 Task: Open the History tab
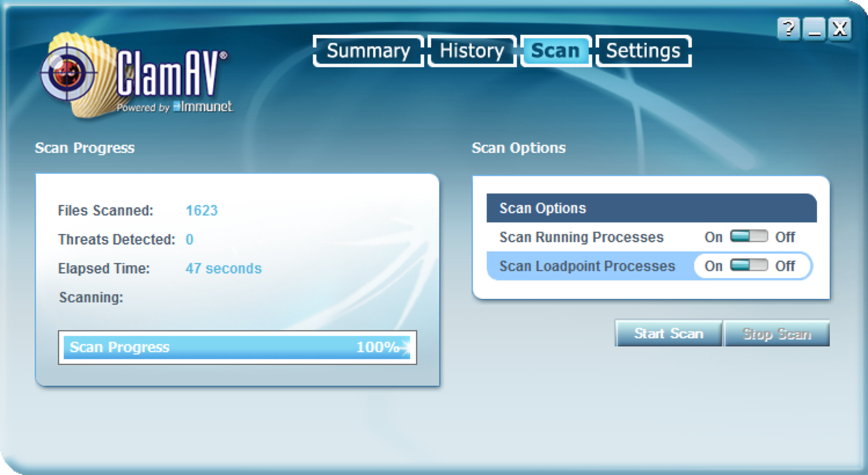[x=472, y=51]
